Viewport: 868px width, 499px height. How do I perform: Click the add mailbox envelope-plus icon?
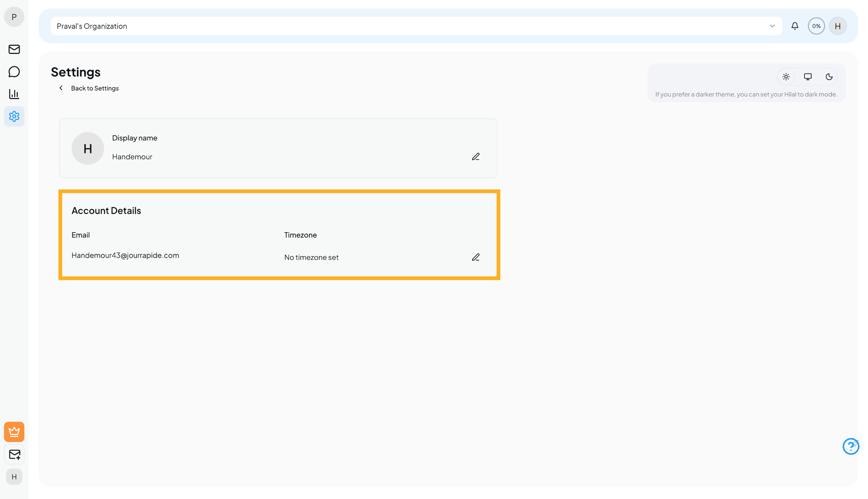[x=14, y=454]
